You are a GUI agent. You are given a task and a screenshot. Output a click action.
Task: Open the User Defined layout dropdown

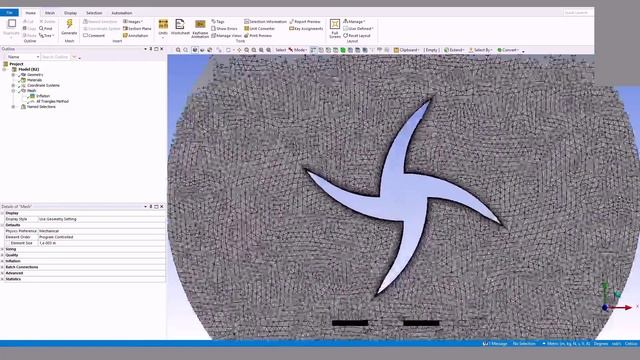click(x=358, y=29)
